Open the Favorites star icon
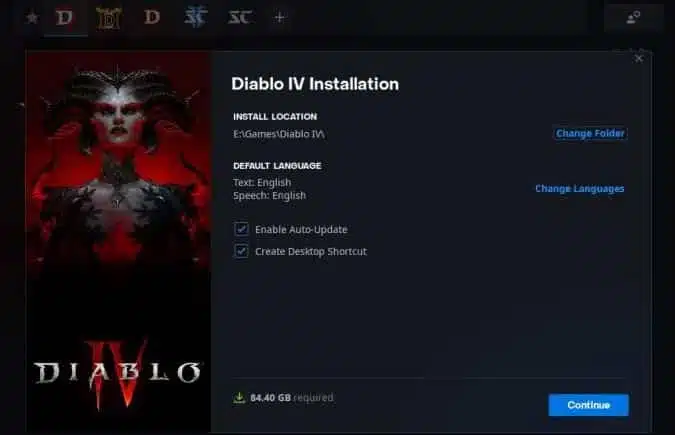Screen dimensions: 675x435 (32, 18)
